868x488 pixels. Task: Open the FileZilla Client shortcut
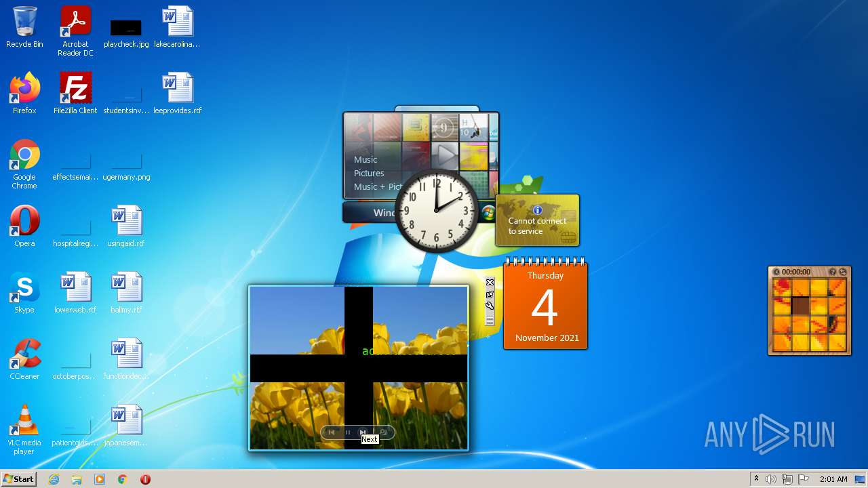tap(75, 94)
